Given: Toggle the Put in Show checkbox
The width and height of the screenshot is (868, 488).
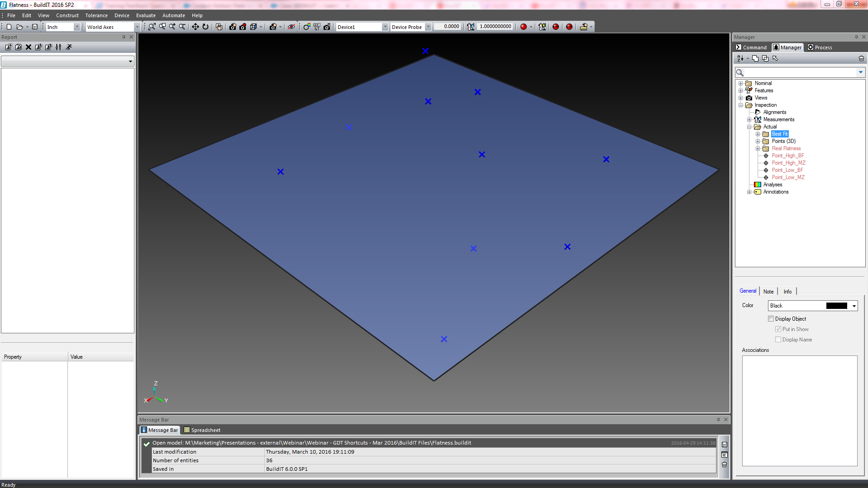Looking at the screenshot, I should point(778,329).
